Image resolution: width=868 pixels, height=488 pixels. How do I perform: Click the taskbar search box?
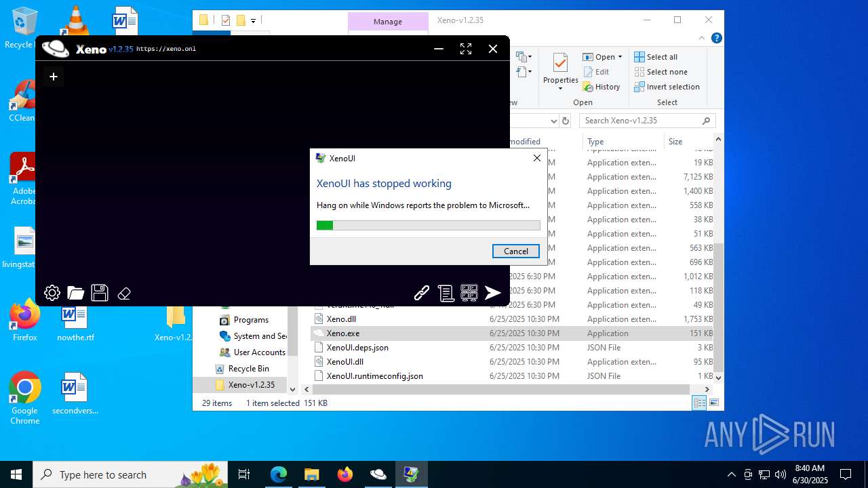131,474
